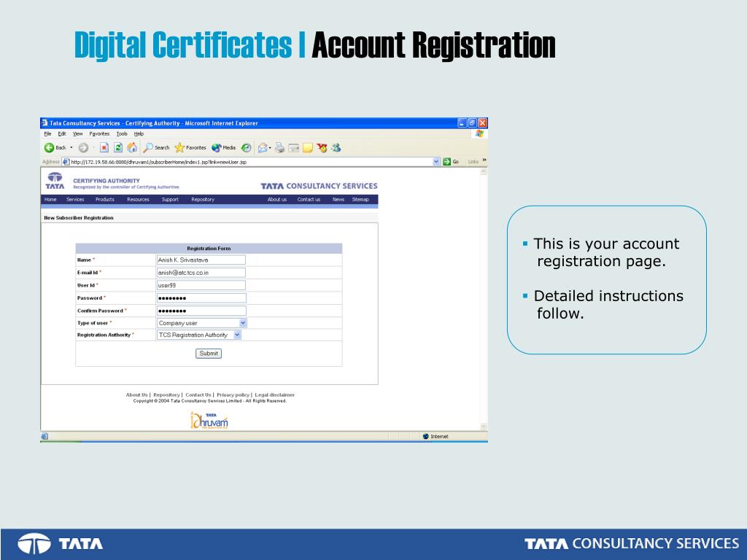Click the Internet zone globe in status bar
Viewport: 747px width, 560px height.
click(x=426, y=436)
